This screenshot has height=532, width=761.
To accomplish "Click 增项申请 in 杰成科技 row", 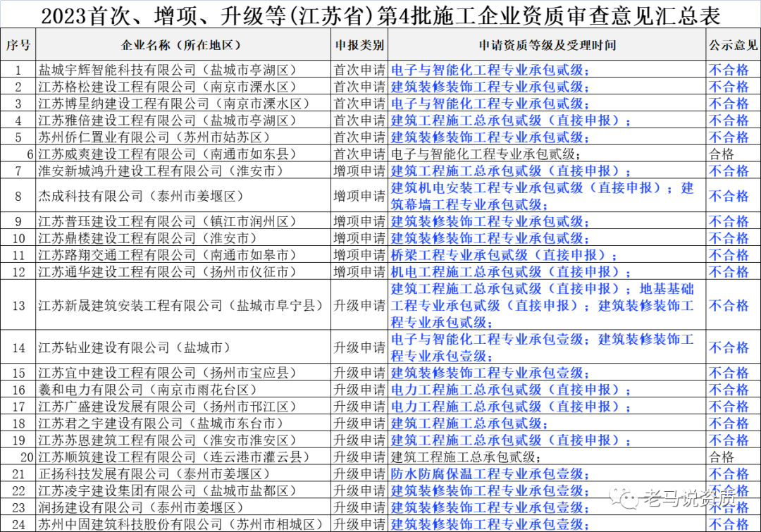I will click(359, 196).
